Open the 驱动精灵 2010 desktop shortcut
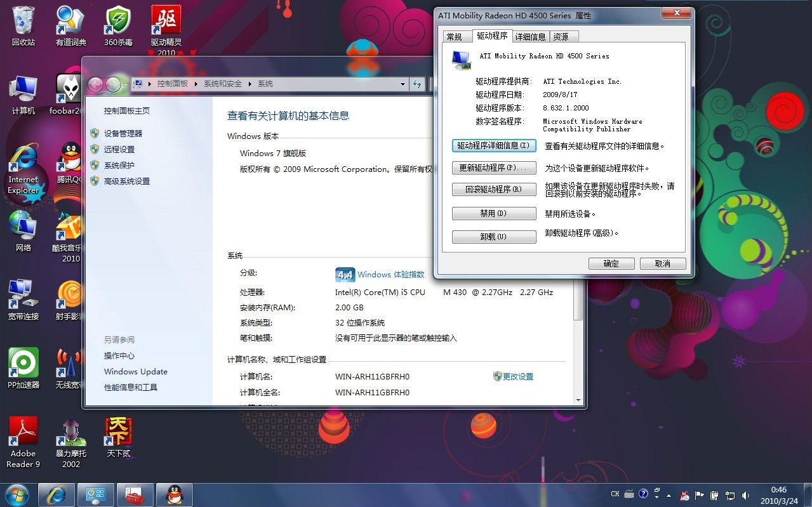 (166, 30)
